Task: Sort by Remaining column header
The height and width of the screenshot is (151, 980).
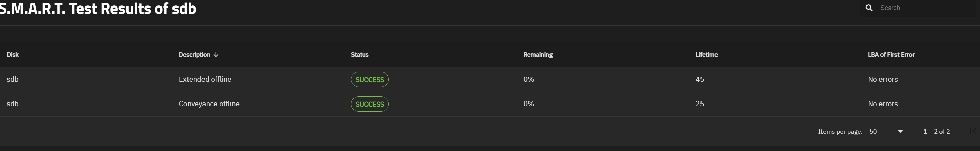Action: [x=538, y=55]
